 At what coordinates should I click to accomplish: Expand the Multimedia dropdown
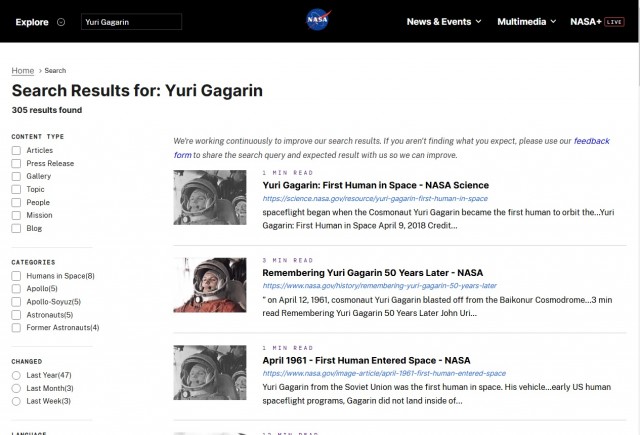pos(527,22)
